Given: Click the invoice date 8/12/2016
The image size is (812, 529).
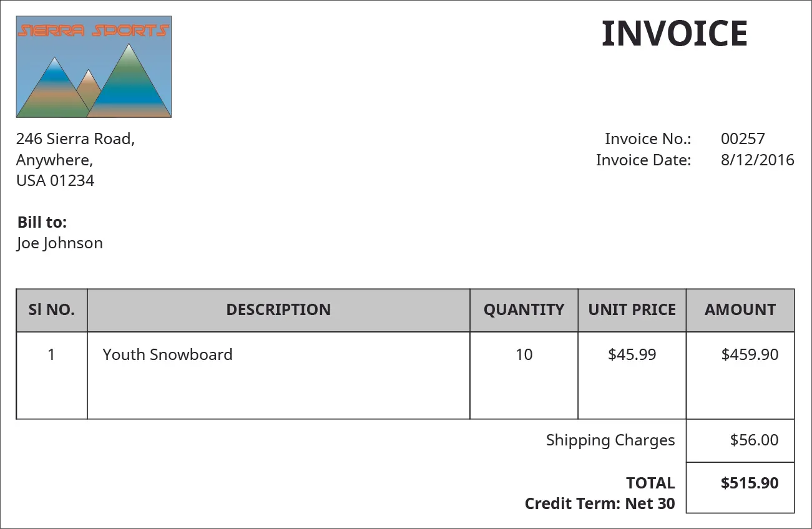Looking at the screenshot, I should [x=757, y=160].
